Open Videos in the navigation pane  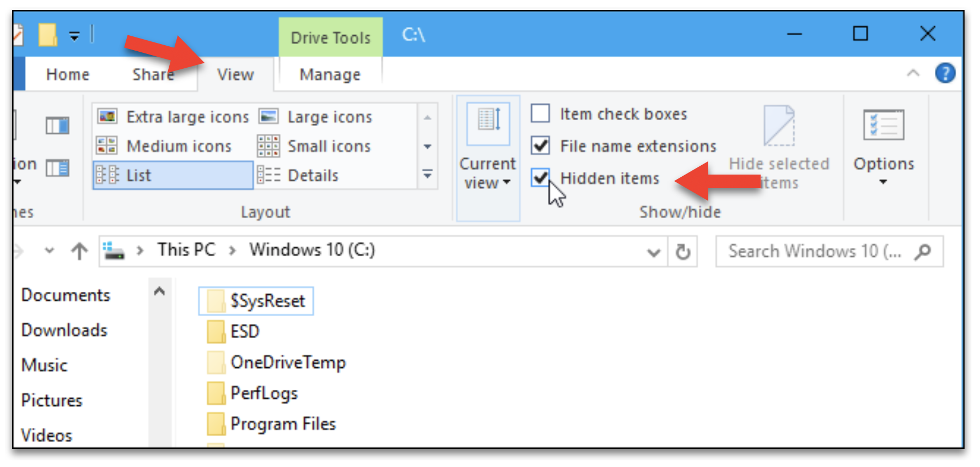46,435
